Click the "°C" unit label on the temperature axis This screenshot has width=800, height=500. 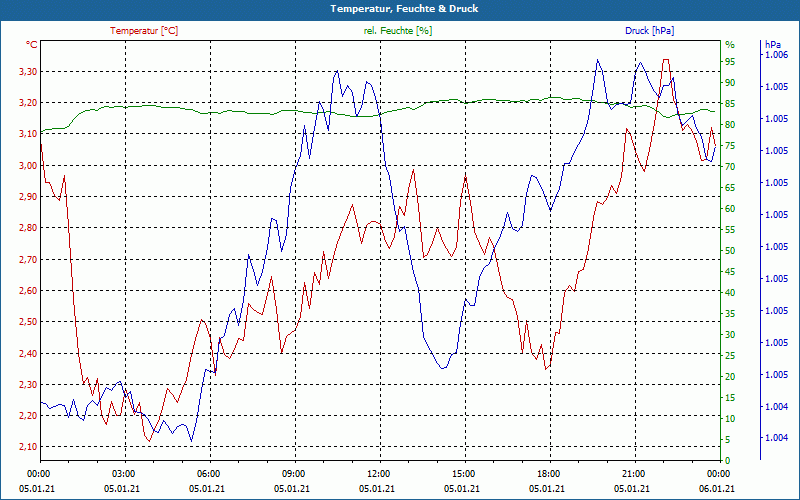coord(32,45)
